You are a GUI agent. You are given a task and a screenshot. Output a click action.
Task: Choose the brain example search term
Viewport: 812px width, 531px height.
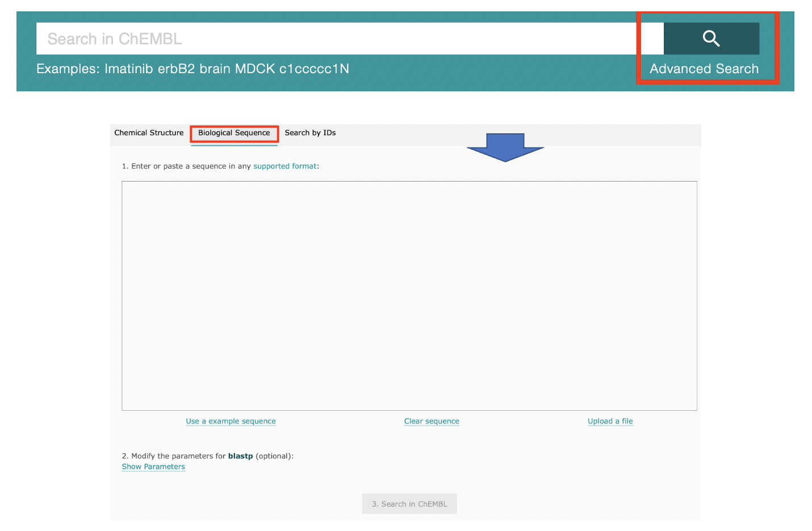(x=215, y=69)
